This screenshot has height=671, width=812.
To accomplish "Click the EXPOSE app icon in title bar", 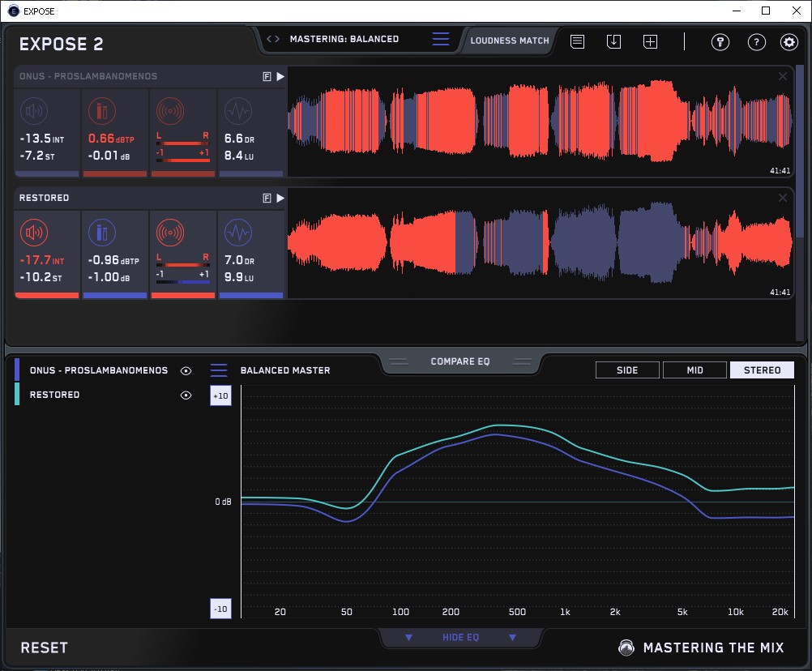I will coord(14,11).
